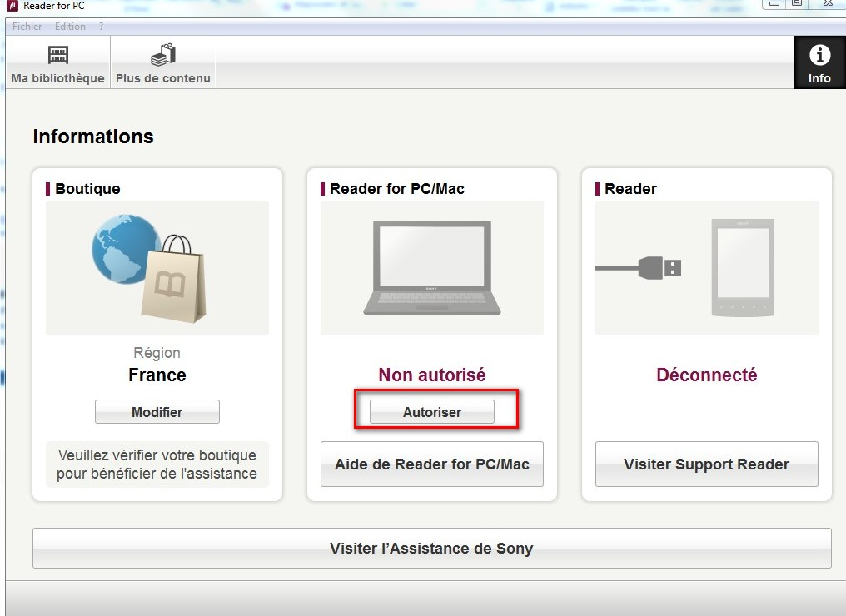The width and height of the screenshot is (846, 616).
Task: Click the USB cable and Reader device image
Action: click(706, 268)
